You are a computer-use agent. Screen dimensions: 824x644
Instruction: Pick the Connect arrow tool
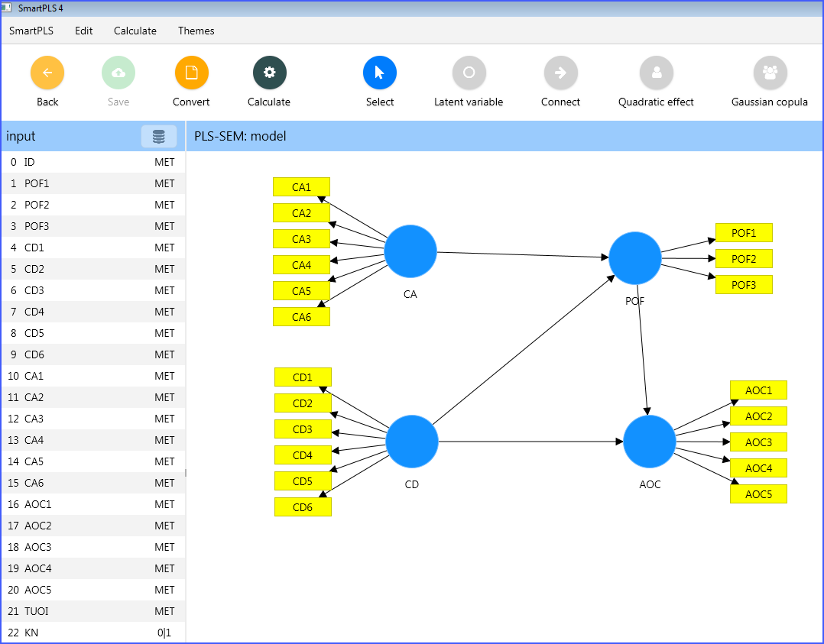pyautogui.click(x=560, y=73)
